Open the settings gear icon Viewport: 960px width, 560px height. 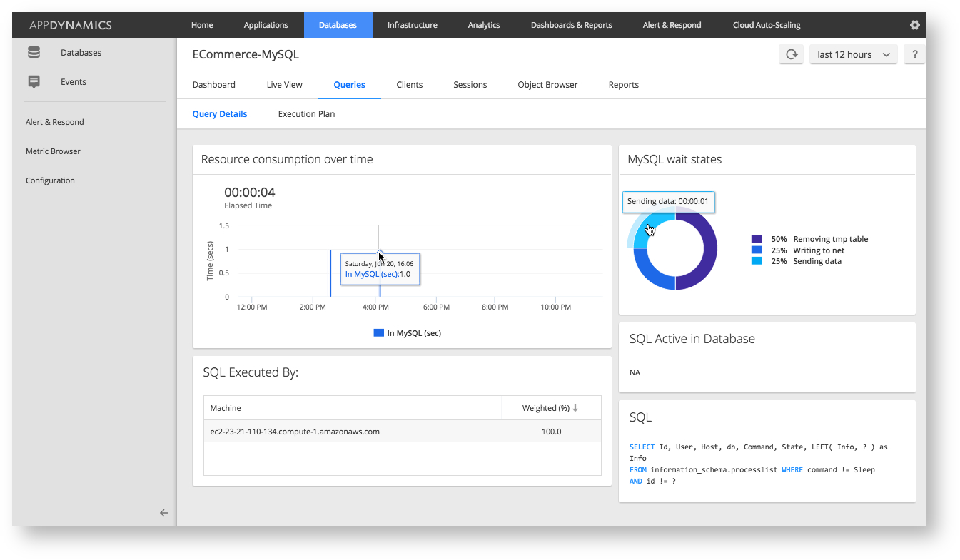pyautogui.click(x=914, y=25)
